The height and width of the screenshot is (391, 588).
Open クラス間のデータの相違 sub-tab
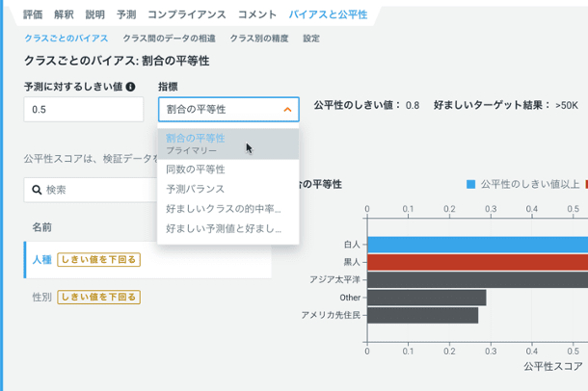[169, 39]
